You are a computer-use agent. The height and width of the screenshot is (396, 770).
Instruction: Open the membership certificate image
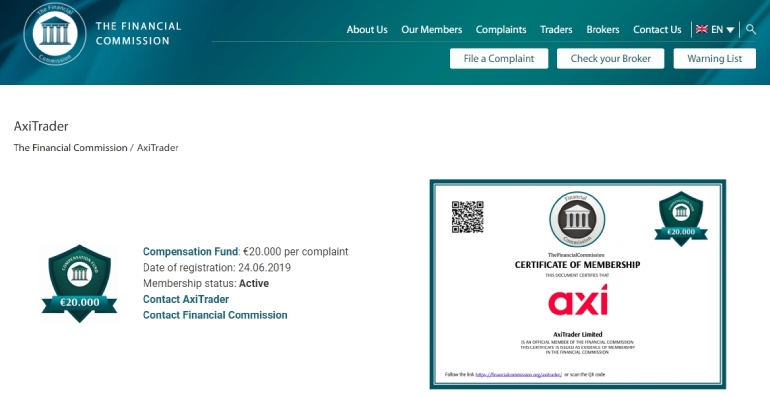[578, 284]
